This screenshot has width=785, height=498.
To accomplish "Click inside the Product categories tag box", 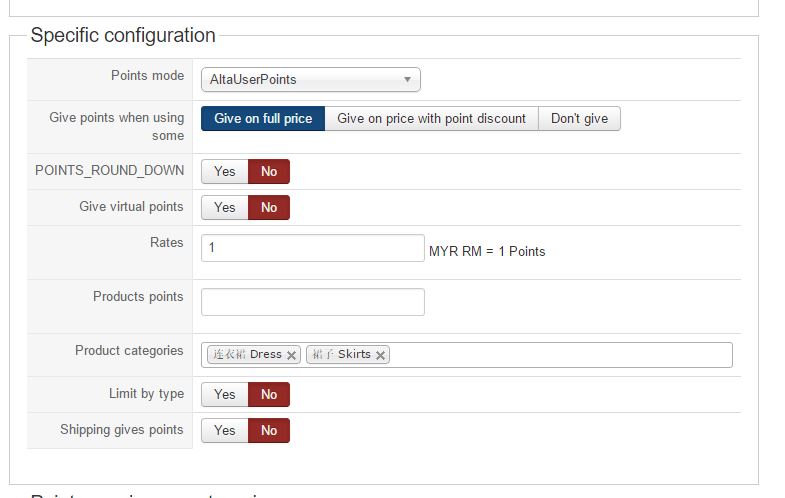I will pyautogui.click(x=560, y=355).
